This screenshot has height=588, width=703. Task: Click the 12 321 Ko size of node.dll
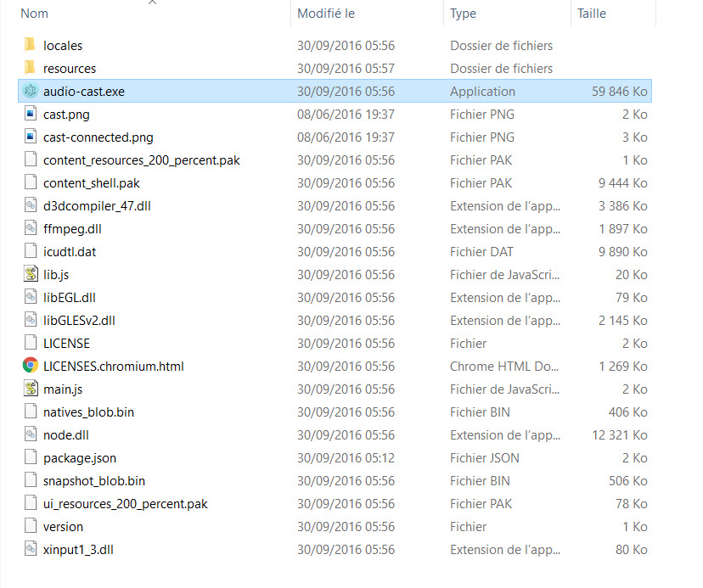click(x=619, y=435)
